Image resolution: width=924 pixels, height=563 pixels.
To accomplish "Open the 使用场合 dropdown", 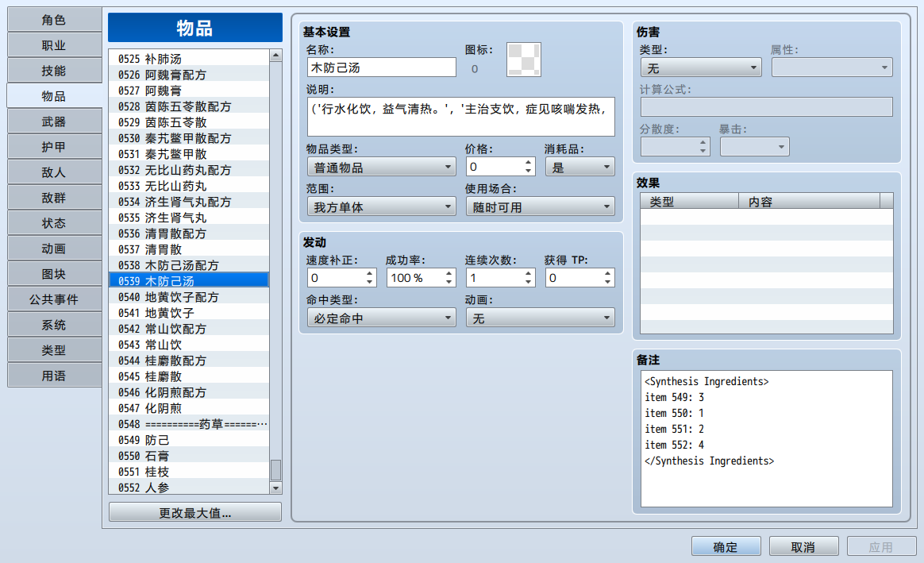I will pos(541,207).
